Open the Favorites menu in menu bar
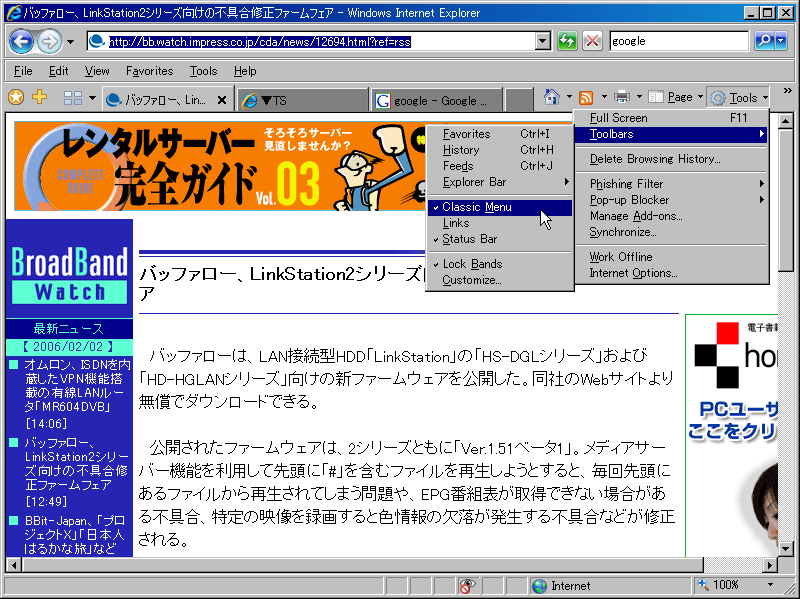This screenshot has height=599, width=800. coord(149,71)
